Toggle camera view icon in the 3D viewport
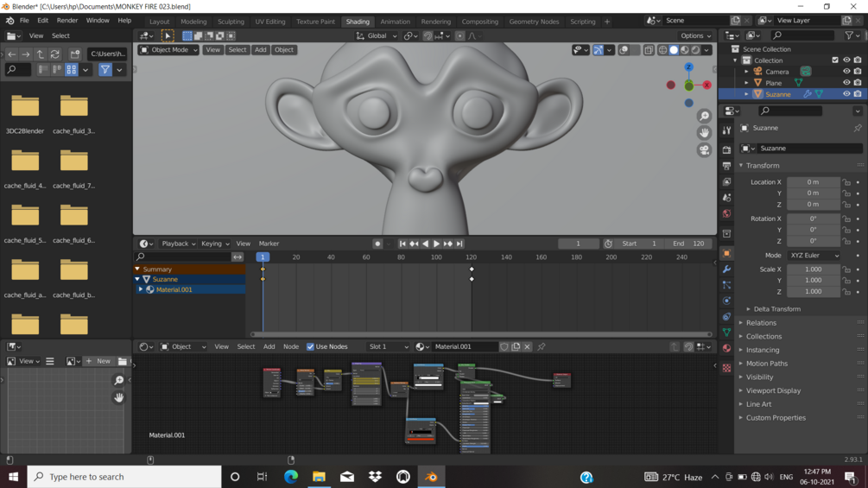 pos(704,150)
